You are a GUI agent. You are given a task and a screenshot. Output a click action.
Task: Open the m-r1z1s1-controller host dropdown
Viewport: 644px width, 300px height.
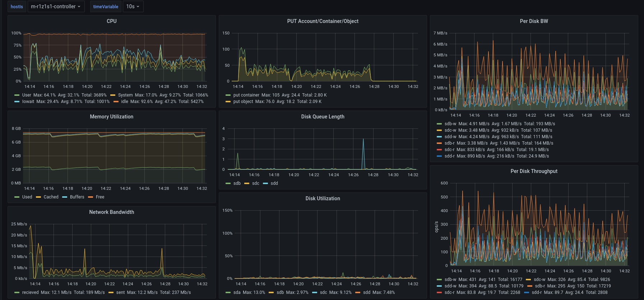(x=56, y=6)
